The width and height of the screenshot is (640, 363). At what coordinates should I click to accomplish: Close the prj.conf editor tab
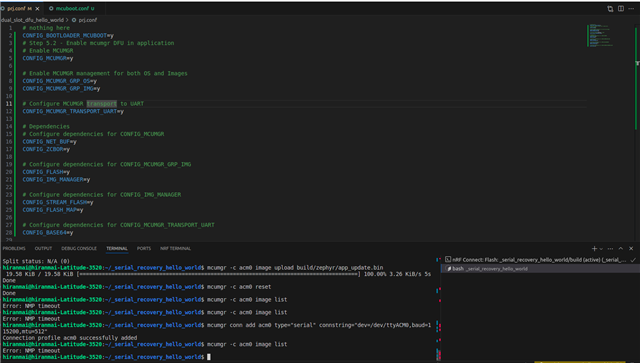[38, 9]
